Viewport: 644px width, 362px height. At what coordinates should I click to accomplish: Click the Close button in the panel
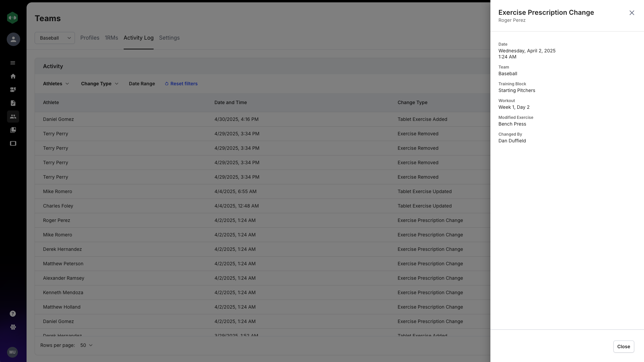click(623, 347)
